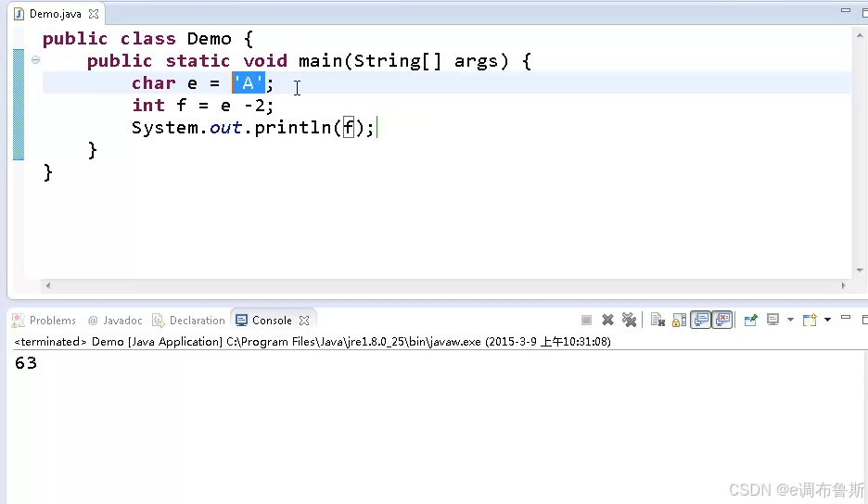Click the Pin Console icon
The image size is (868, 504).
750,320
